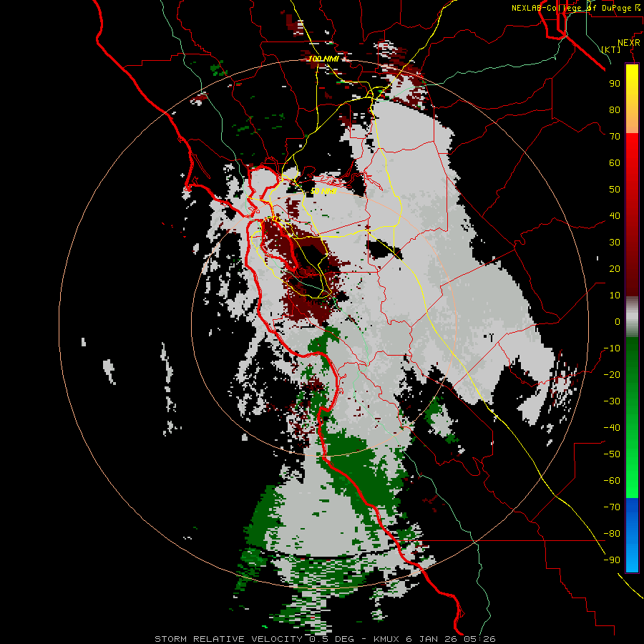The image size is (644, 644).
Task: Click the -30 value on the velocity scale
Action: pyautogui.click(x=612, y=401)
